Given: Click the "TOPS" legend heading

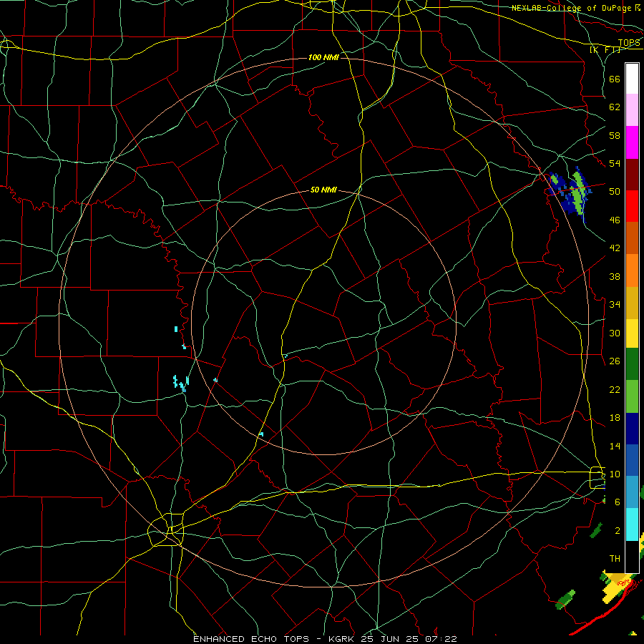Looking at the screenshot, I should tap(629, 43).
